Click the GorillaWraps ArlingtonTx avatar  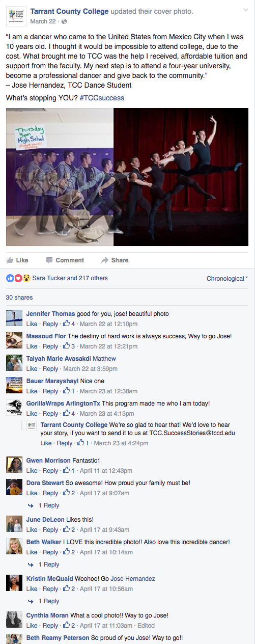(14, 407)
